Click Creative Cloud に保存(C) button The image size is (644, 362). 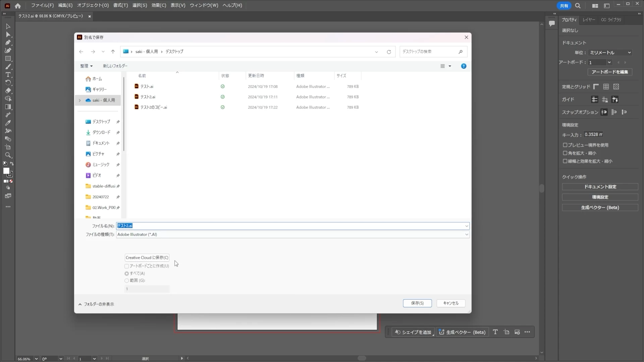[x=147, y=258]
